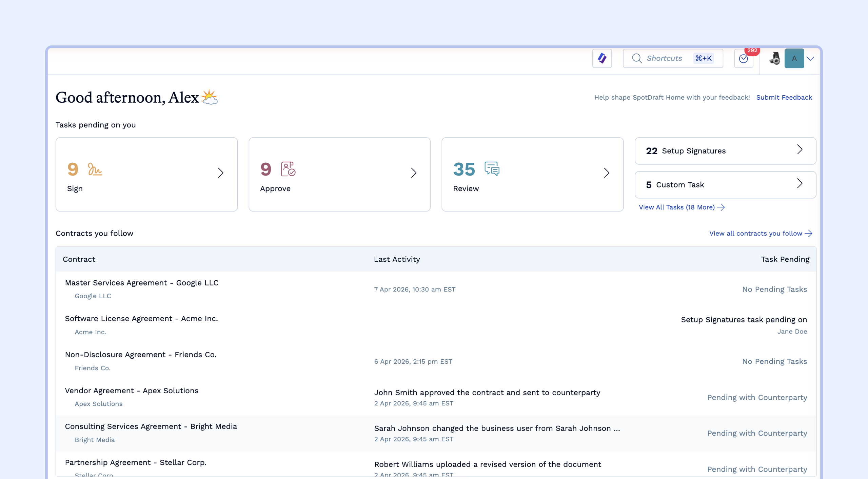
Task: Click the Last Activity column header
Action: click(x=397, y=259)
